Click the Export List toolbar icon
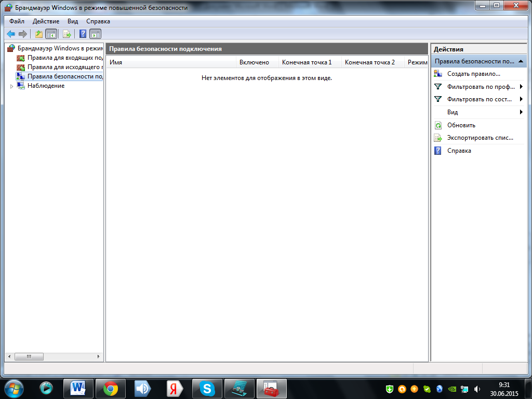This screenshot has height=399, width=532. (66, 34)
